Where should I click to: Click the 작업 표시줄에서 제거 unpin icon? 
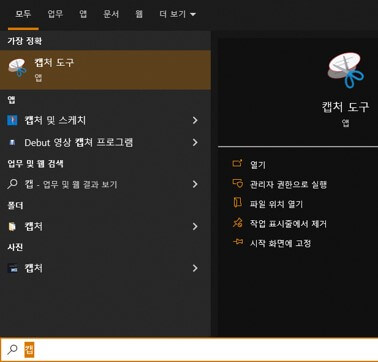(237, 223)
